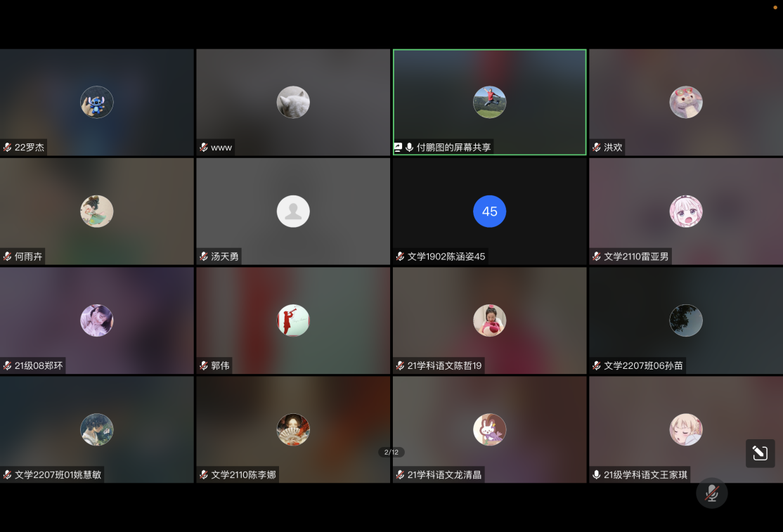The image size is (783, 532).
Task: Click the avatar of 21级08郑环
Action: [x=97, y=320]
